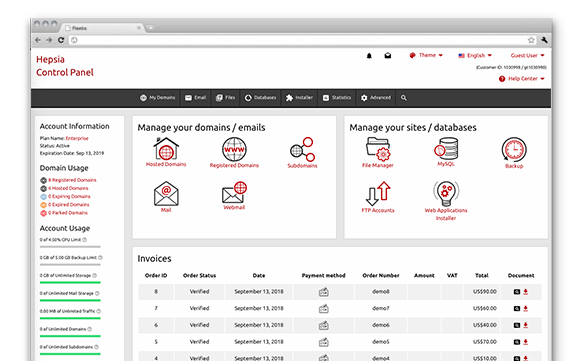Image resolution: width=579 pixels, height=361 pixels.
Task: Open the Advanced menu
Action: coord(376,98)
